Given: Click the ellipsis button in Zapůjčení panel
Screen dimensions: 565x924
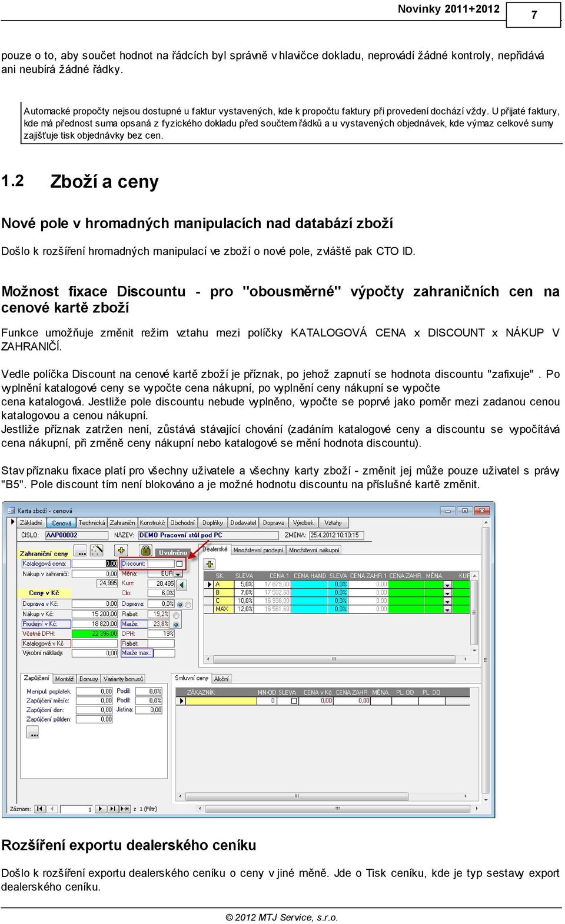Looking at the screenshot, I should [33, 733].
